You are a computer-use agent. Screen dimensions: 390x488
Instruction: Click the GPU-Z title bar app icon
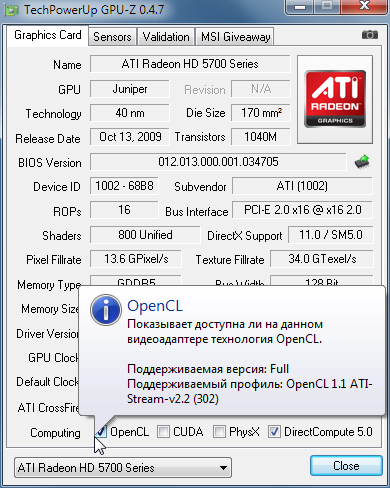(x=11, y=10)
